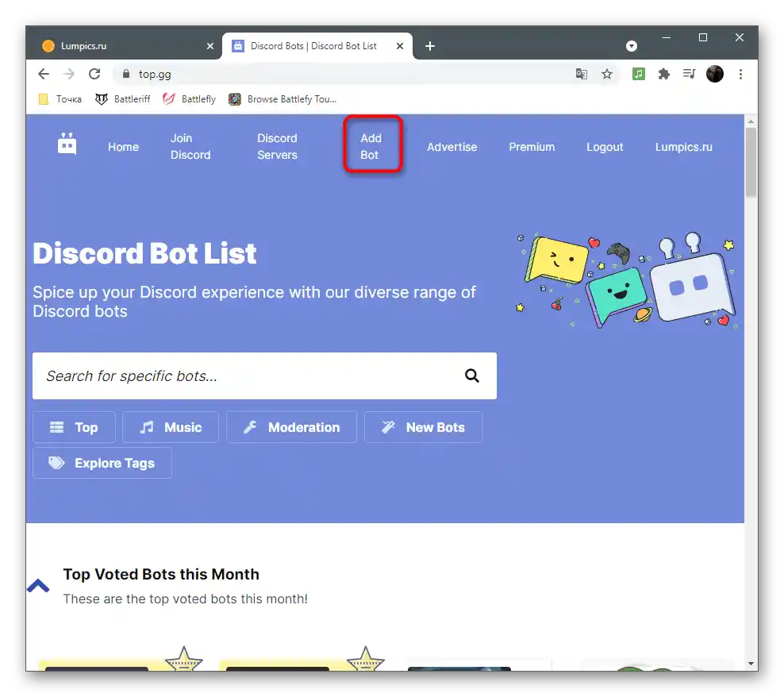The image size is (784, 697).
Task: Open the Chrome profile avatar
Action: (715, 74)
